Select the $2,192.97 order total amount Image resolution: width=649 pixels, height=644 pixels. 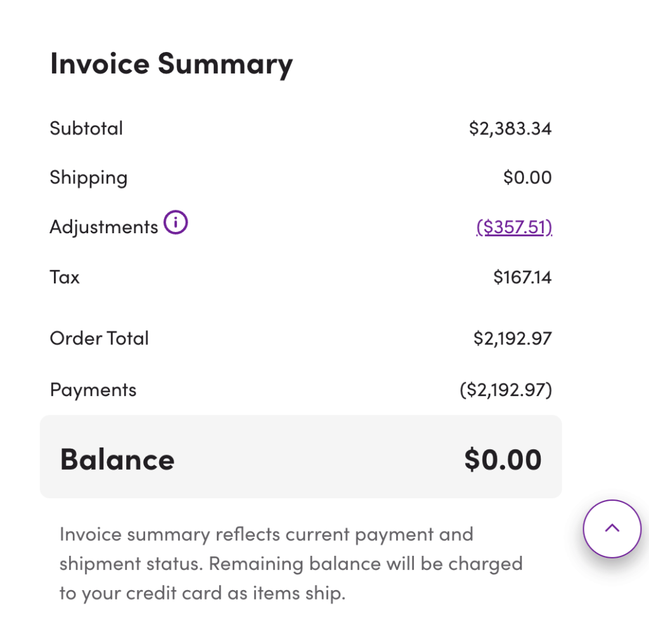coord(512,338)
